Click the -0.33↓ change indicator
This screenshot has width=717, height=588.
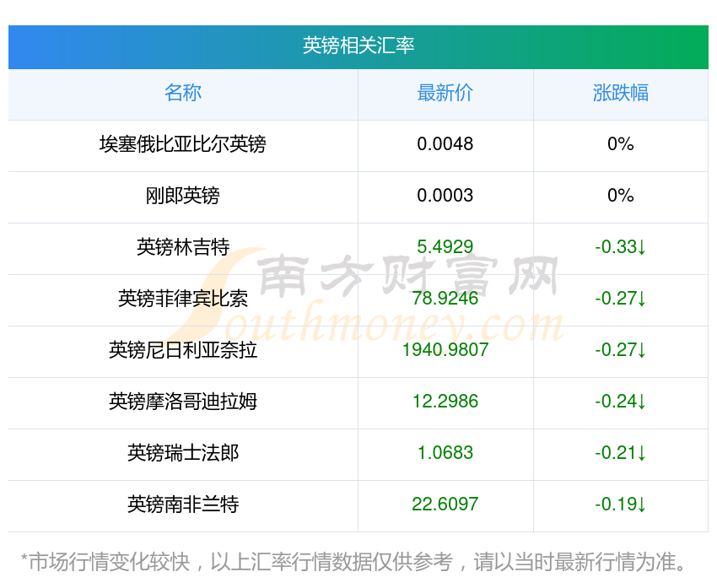click(x=621, y=247)
